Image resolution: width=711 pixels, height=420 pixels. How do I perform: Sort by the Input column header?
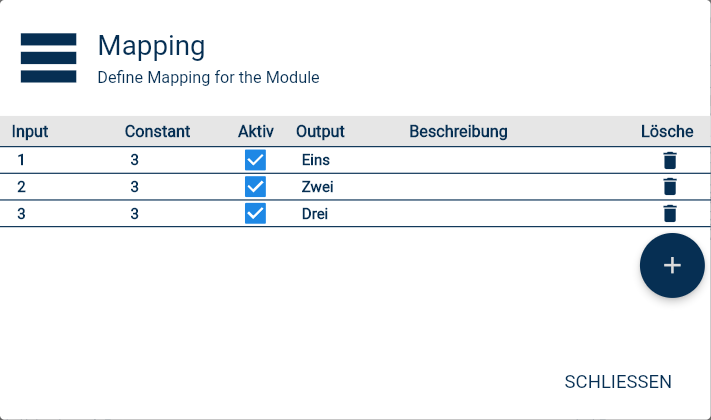(x=30, y=131)
